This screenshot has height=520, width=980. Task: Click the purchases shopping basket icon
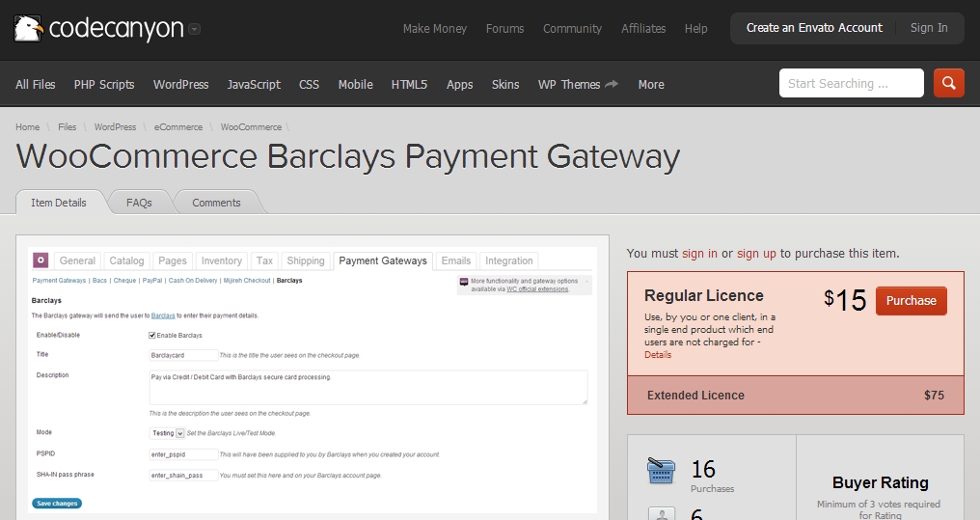pos(661,471)
